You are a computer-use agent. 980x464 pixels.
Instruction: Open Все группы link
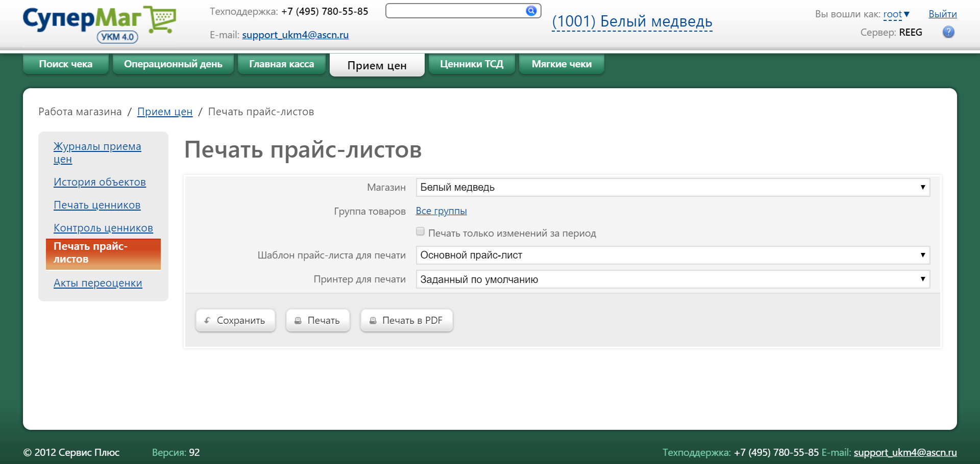coord(442,211)
